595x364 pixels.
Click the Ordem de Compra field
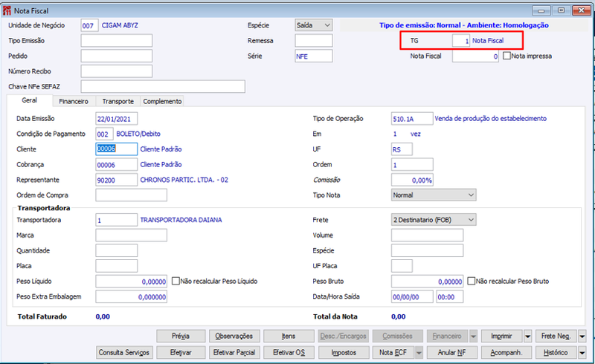pos(132,195)
